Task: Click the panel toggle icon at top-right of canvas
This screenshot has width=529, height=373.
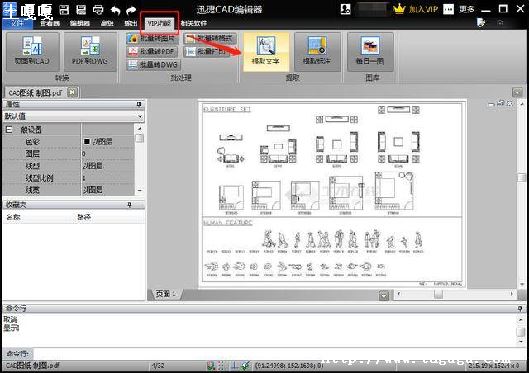Action: pyautogui.click(x=517, y=92)
